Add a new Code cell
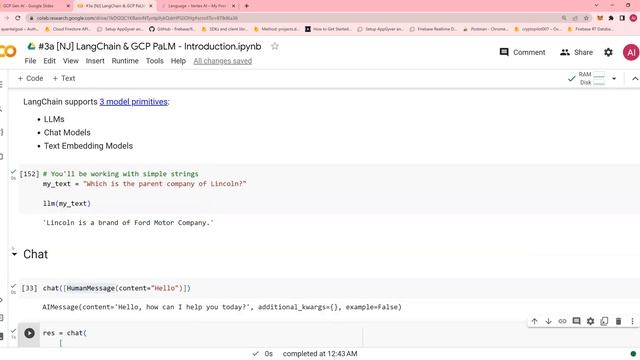This screenshot has height=360, width=640. [30, 78]
